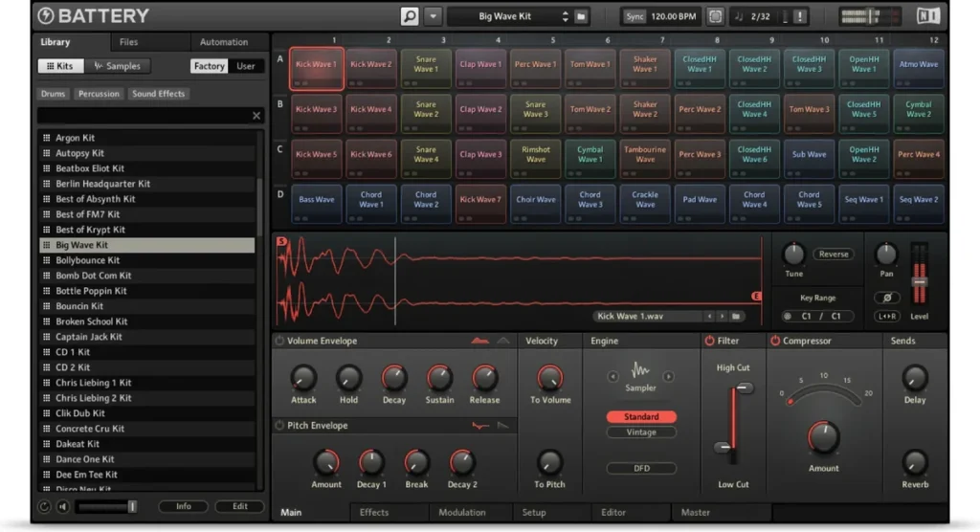Choose the DFD mode button
Viewport: 980px width, 532px height.
tap(641, 468)
